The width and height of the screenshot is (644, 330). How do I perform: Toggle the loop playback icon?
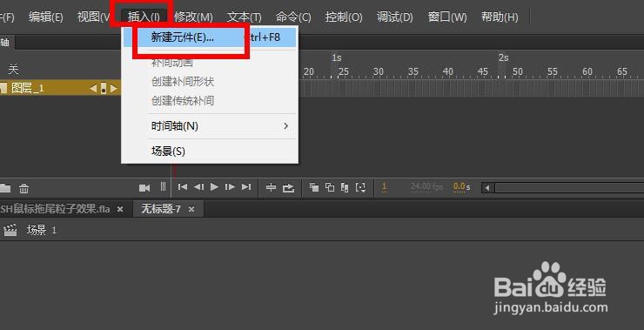(289, 188)
